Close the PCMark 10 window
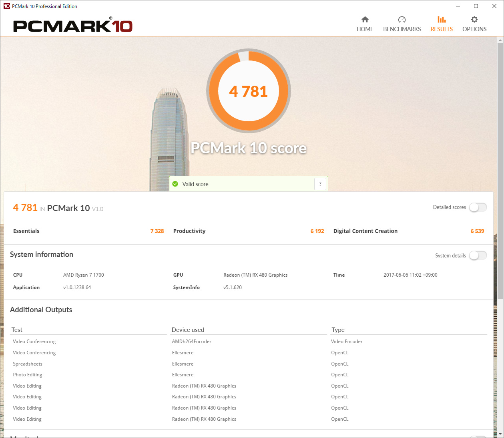This screenshot has height=438, width=504. click(x=494, y=6)
